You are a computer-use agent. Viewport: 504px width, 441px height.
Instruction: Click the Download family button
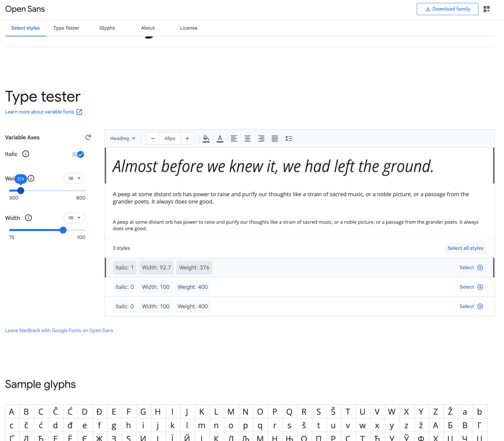447,9
